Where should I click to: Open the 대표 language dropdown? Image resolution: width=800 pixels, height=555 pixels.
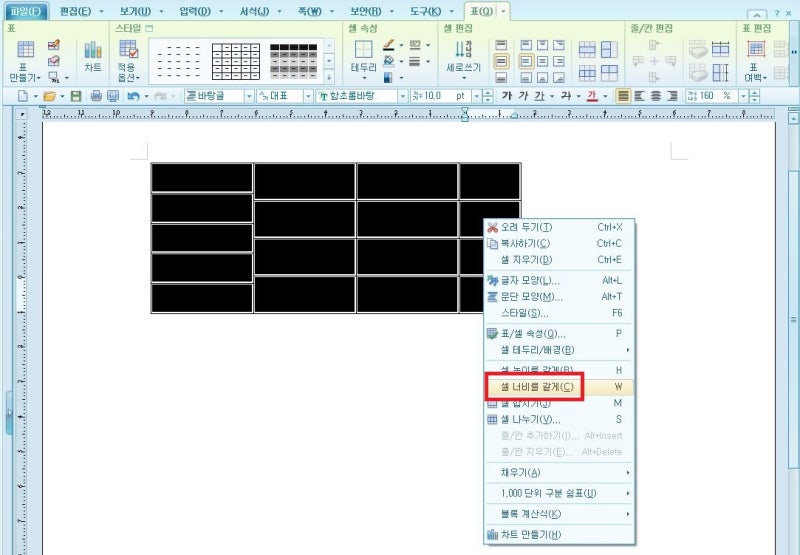[308, 96]
